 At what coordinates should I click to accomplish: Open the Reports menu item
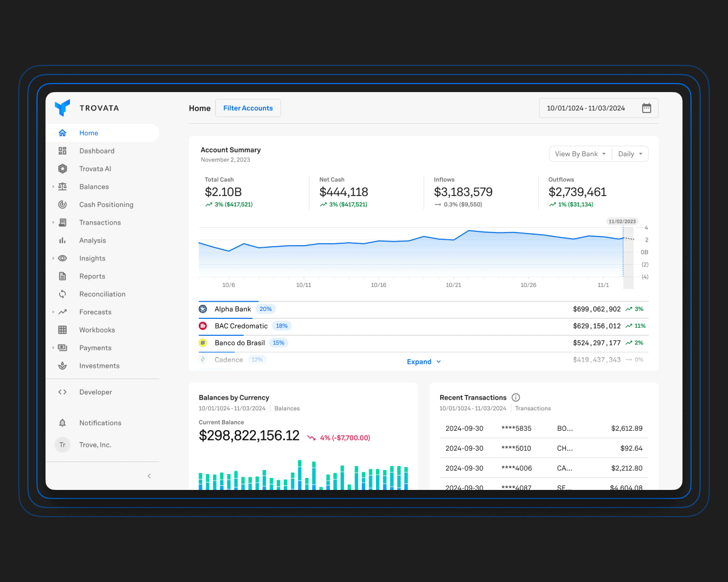(92, 277)
